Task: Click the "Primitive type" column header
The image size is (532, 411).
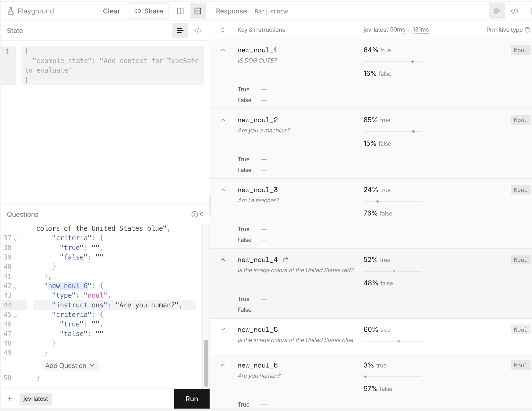Action: (504, 30)
